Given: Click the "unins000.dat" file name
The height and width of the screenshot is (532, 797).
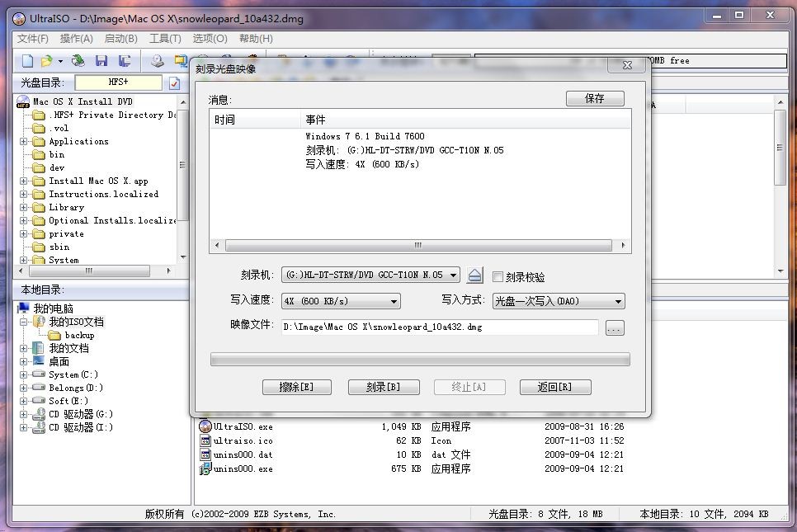Looking at the screenshot, I should [x=243, y=454].
